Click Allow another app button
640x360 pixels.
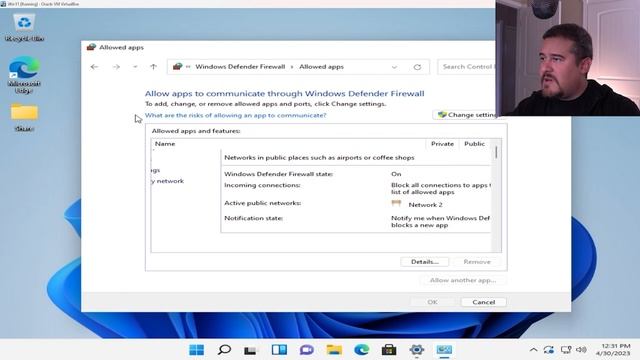463,280
